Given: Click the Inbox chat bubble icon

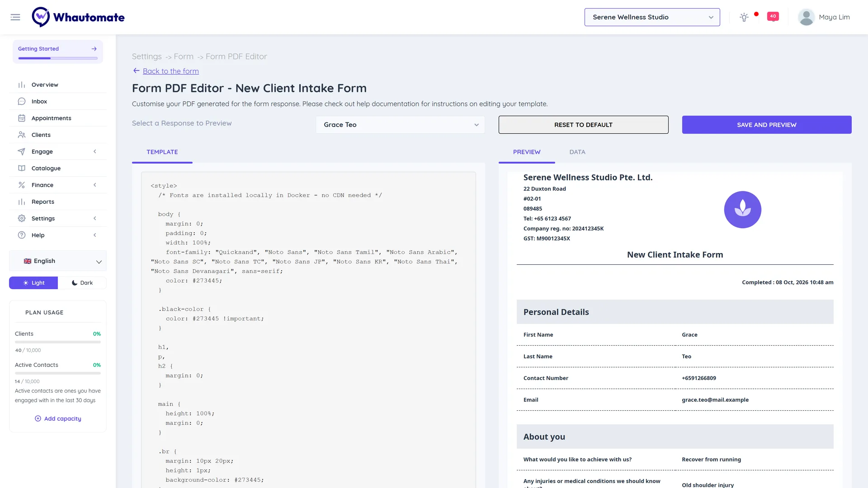Looking at the screenshot, I should pos(22,102).
